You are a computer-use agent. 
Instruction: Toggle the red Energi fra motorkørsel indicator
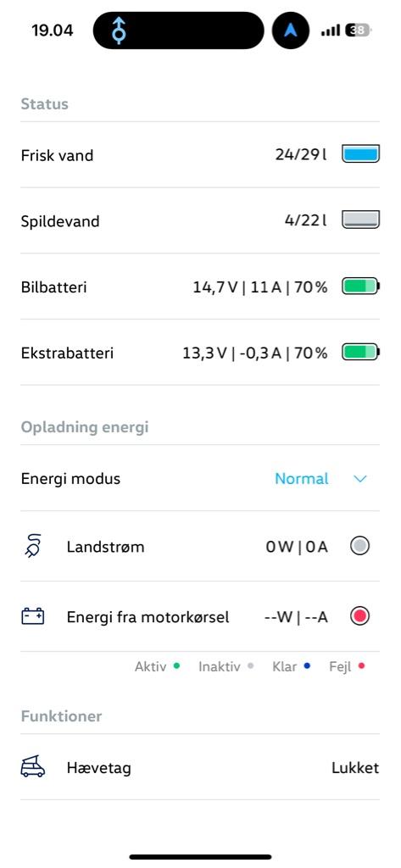click(x=360, y=616)
